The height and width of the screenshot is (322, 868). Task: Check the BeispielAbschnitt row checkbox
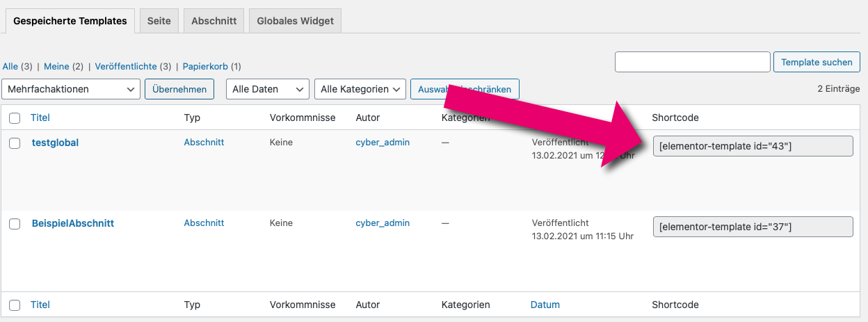15,224
